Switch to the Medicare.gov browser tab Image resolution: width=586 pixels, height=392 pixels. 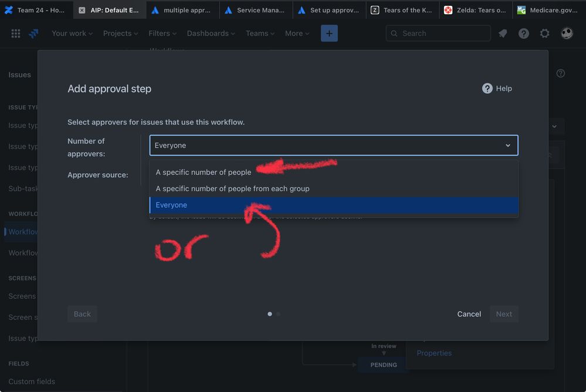549,10
